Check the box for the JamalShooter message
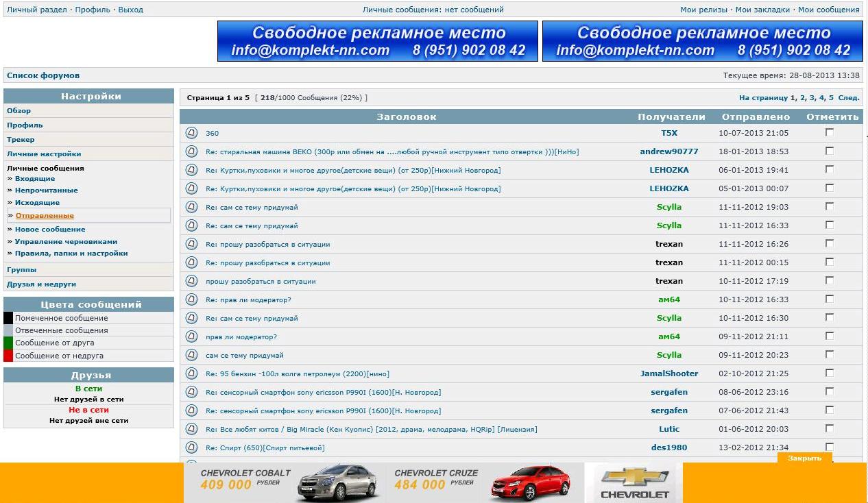This screenshot has width=868, height=503. click(830, 373)
